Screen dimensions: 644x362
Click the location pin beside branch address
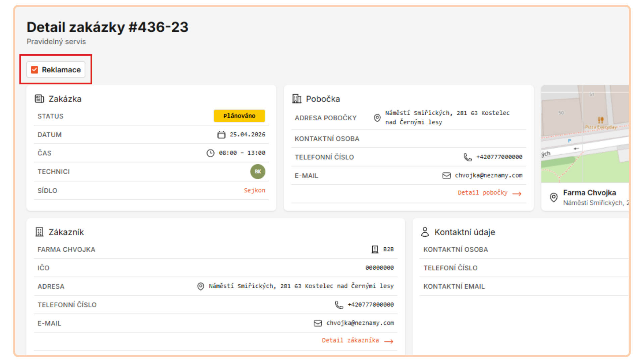coord(377,118)
